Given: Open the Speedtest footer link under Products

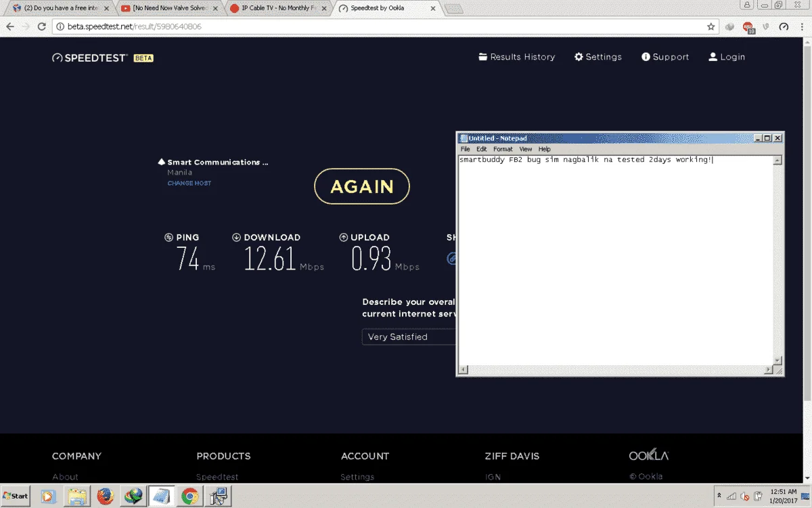Looking at the screenshot, I should [x=217, y=477].
